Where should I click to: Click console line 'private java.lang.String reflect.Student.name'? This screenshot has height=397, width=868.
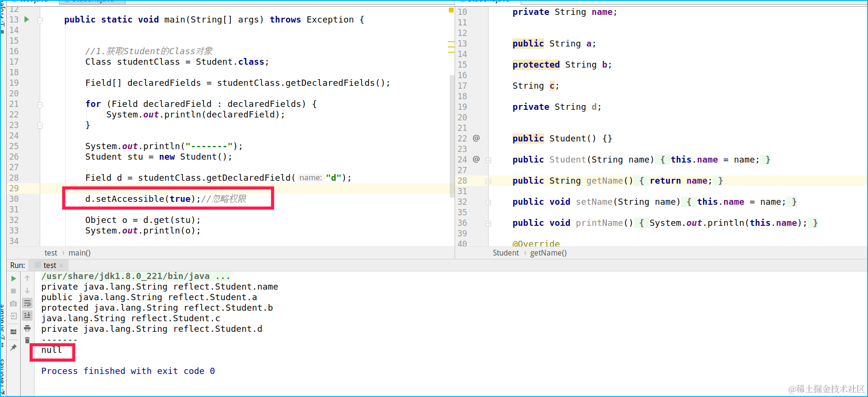[160, 287]
